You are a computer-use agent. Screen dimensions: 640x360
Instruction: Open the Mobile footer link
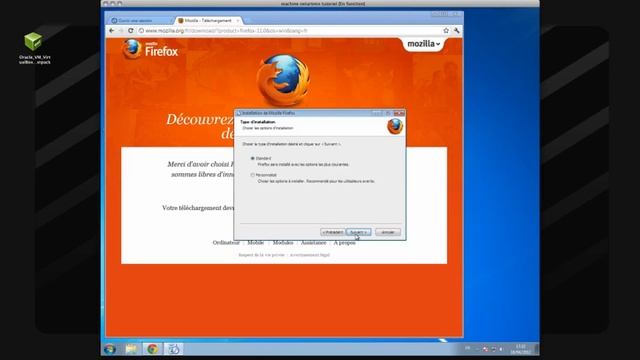tap(256, 242)
